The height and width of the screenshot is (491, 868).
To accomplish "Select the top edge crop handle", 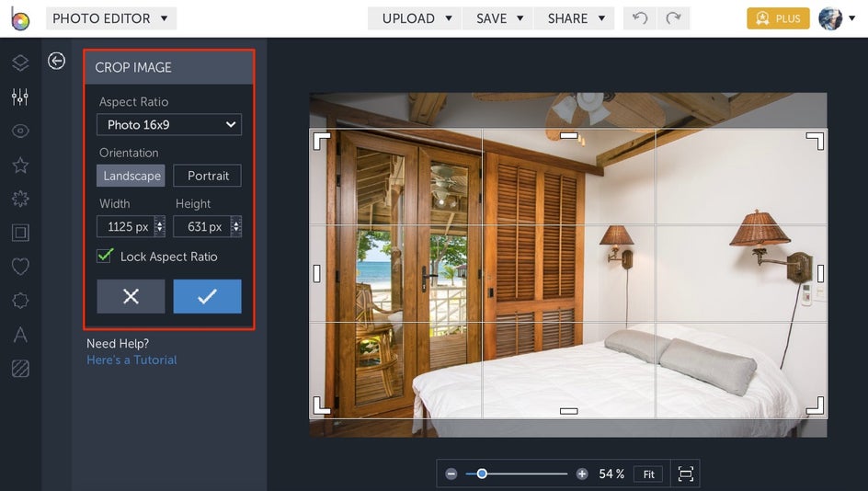I will (568, 135).
